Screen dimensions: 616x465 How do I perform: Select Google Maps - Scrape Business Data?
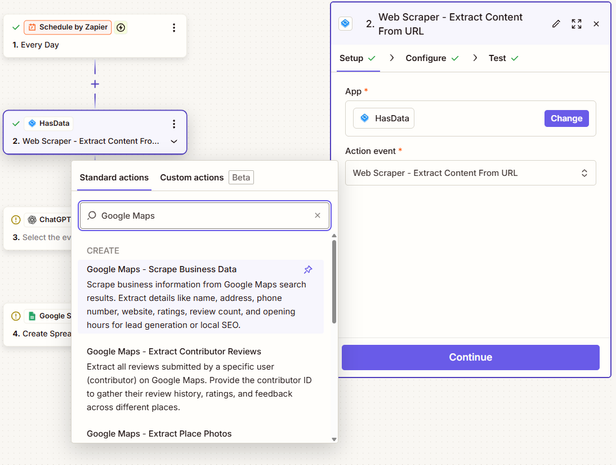pos(200,297)
